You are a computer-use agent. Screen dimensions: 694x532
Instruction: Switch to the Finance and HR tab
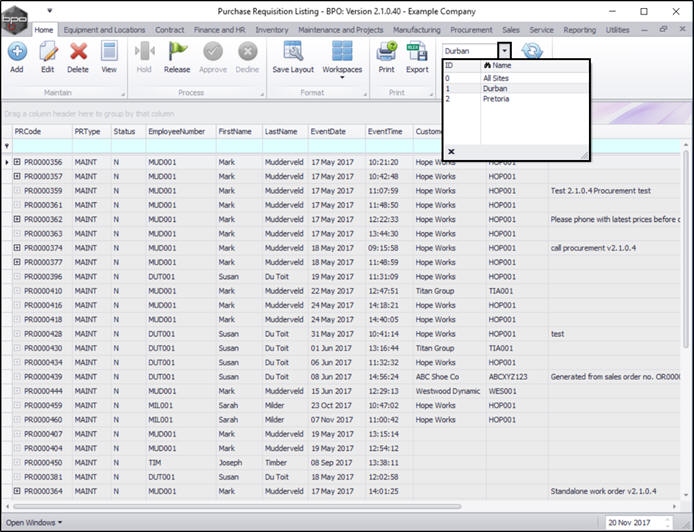tap(219, 30)
